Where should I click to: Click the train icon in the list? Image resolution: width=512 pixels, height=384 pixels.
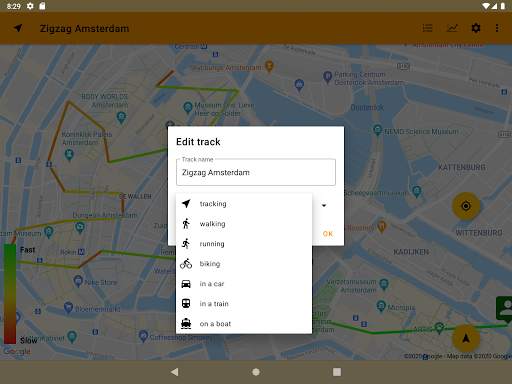point(186,303)
